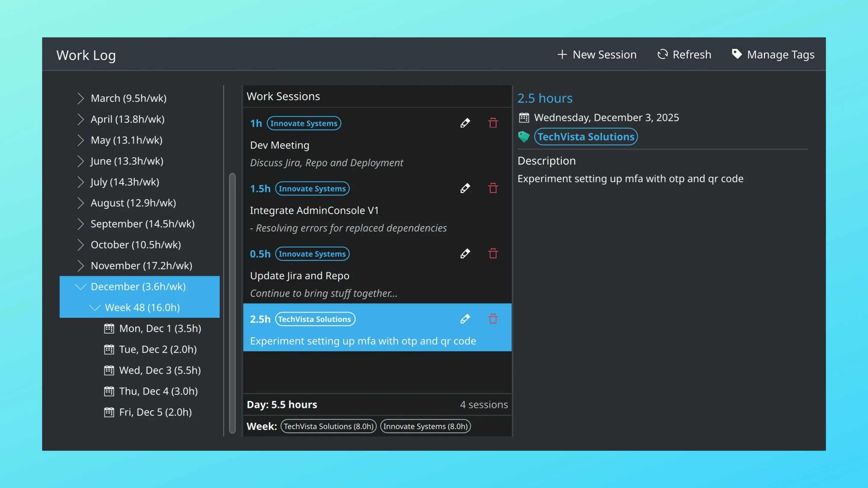This screenshot has height=488, width=868.
Task: Expand the March month entry
Action: (80, 98)
